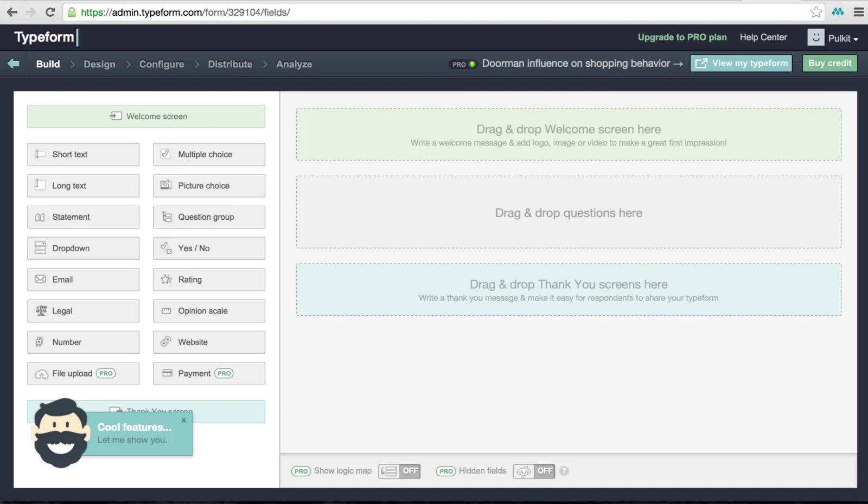Click the Welcome screen drop zone
This screenshot has width=868, height=504.
pos(569,135)
